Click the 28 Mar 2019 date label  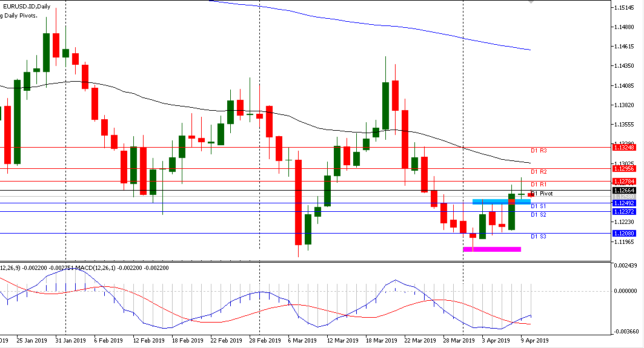(459, 341)
